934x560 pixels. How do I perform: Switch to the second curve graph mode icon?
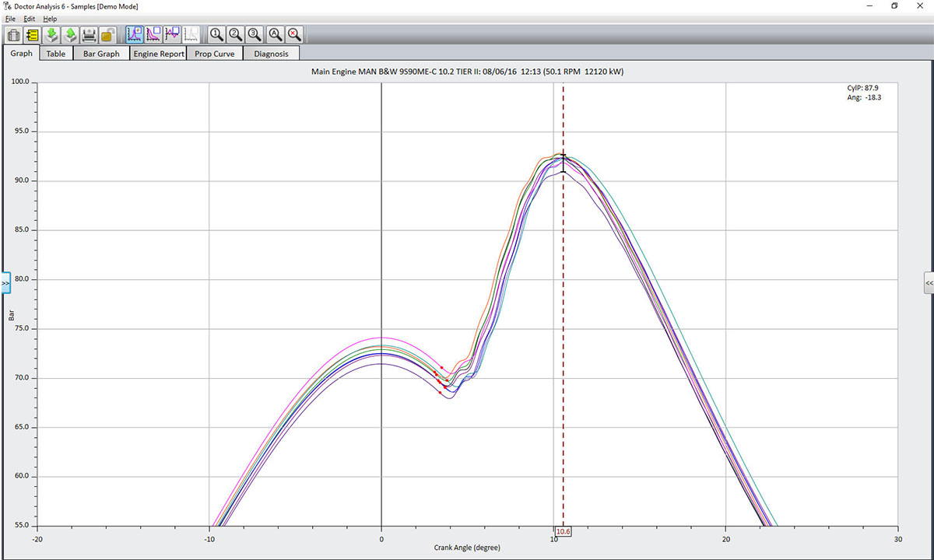153,34
